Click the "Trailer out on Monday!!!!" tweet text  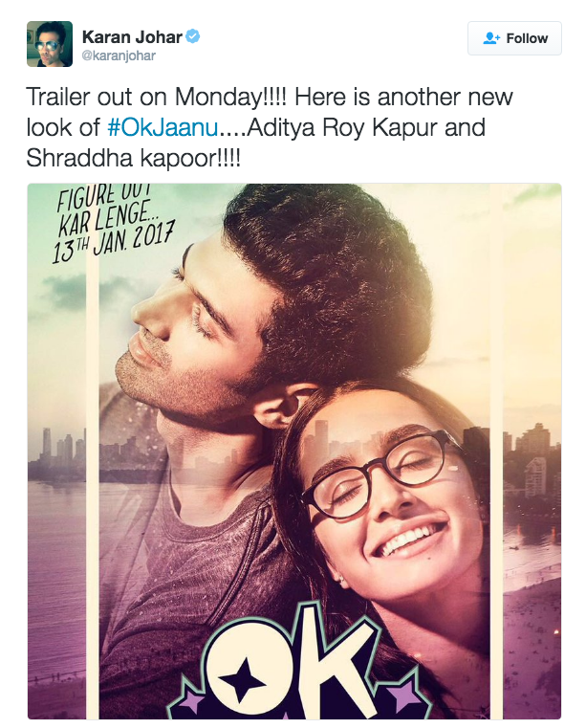pos(157,97)
